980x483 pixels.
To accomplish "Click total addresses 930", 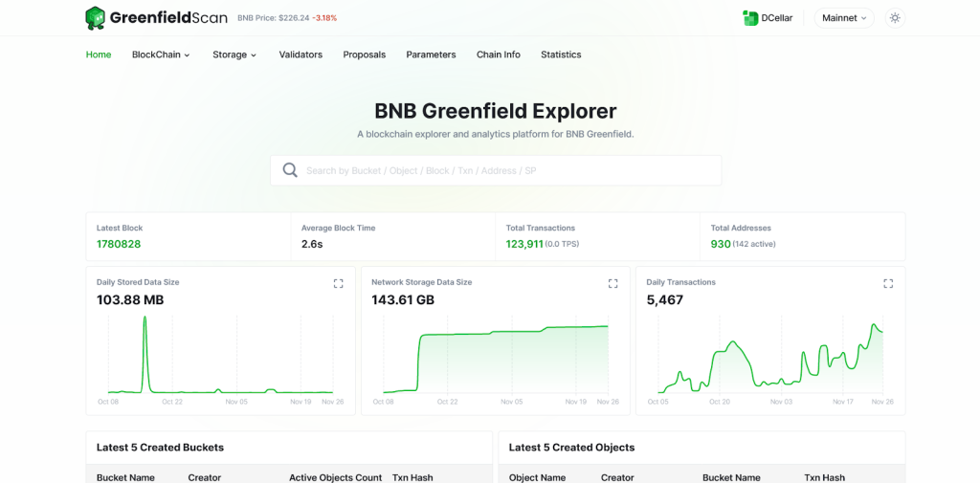I will click(x=721, y=244).
